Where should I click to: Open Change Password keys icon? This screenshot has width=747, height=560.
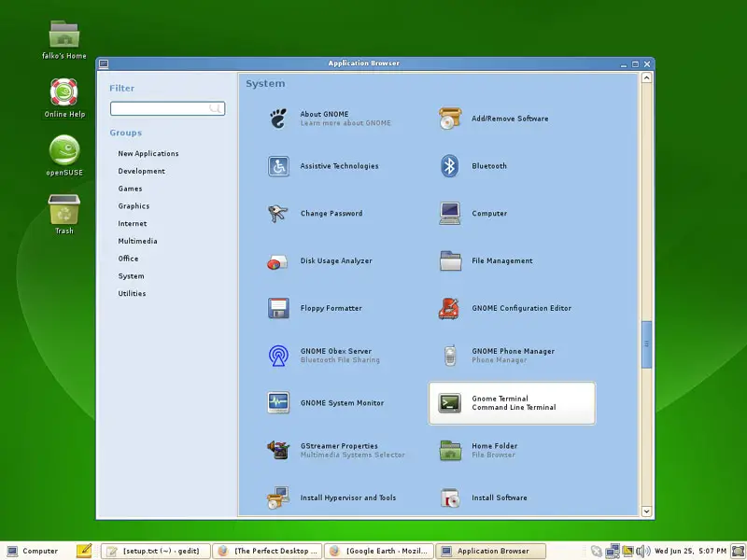tap(277, 214)
